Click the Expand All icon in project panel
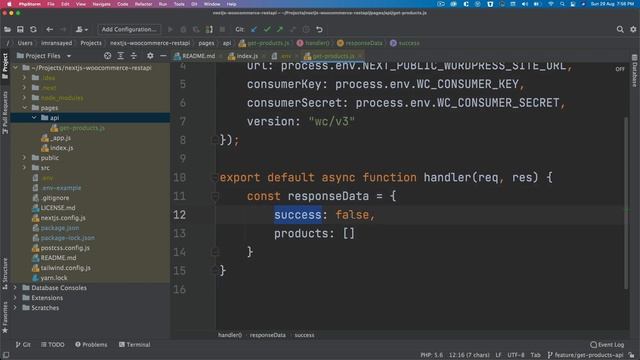The width and height of the screenshot is (640, 360). click(120, 56)
